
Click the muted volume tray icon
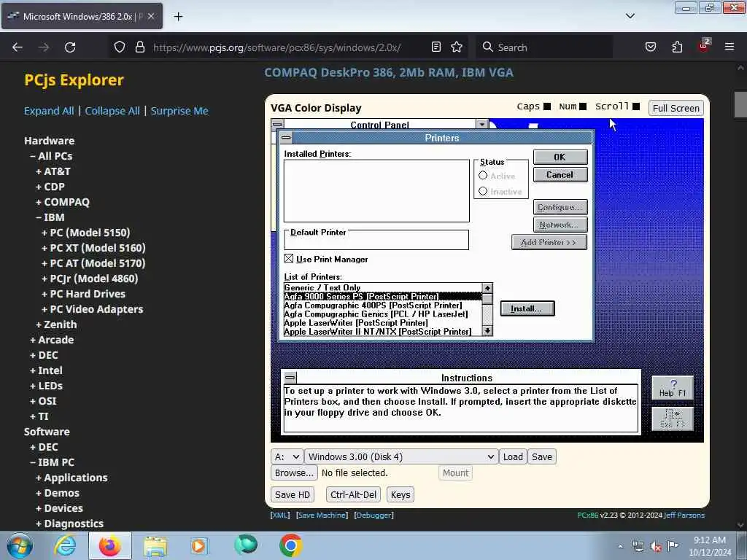pyautogui.click(x=656, y=546)
